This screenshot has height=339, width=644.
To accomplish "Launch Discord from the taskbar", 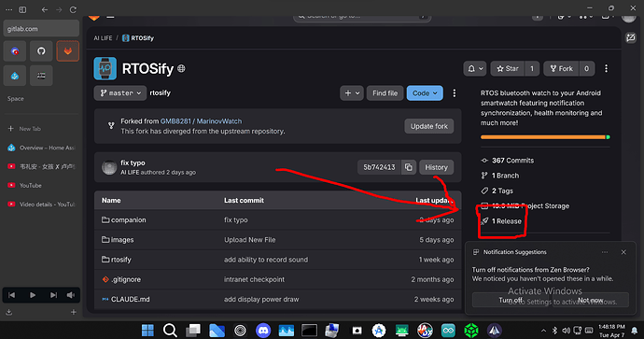I will [263, 330].
